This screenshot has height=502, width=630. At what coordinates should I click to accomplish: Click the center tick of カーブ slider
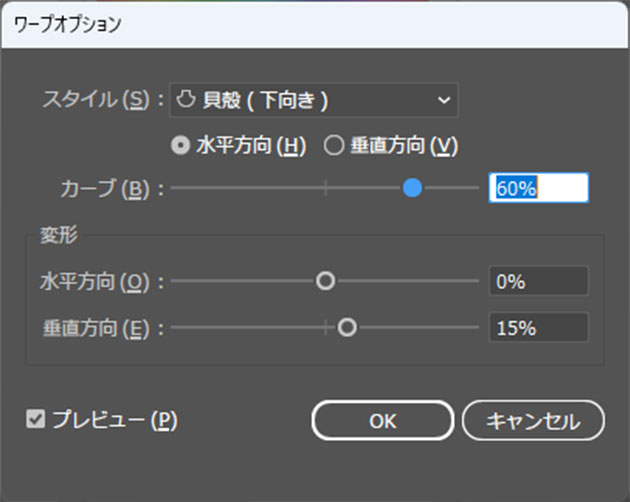tap(325, 188)
